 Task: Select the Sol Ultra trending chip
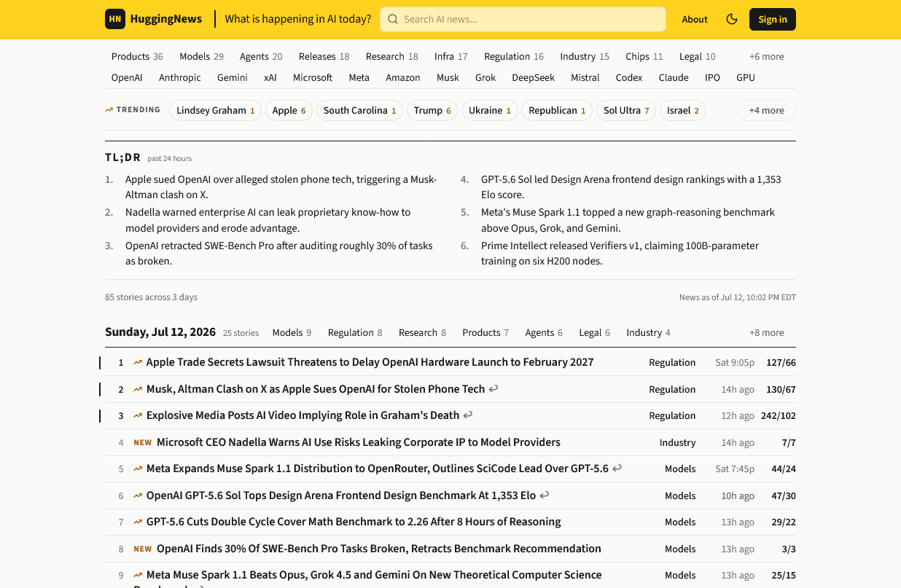tap(626, 110)
